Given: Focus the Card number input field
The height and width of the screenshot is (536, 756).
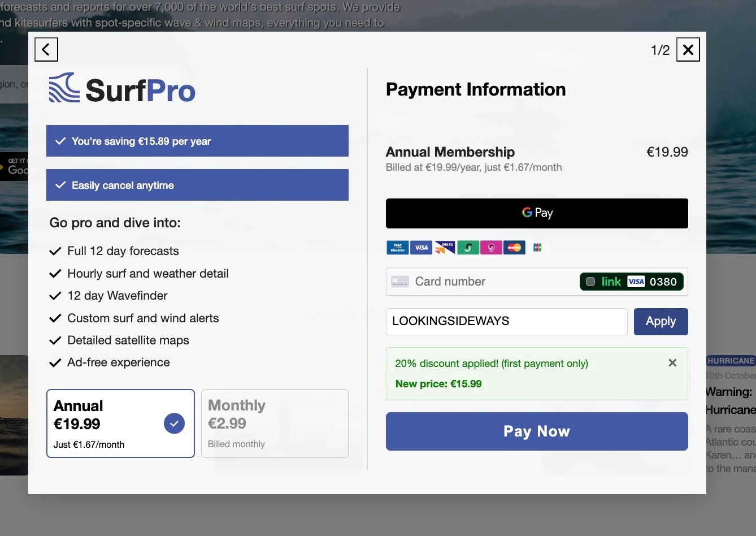Looking at the screenshot, I should pyautogui.click(x=537, y=282).
